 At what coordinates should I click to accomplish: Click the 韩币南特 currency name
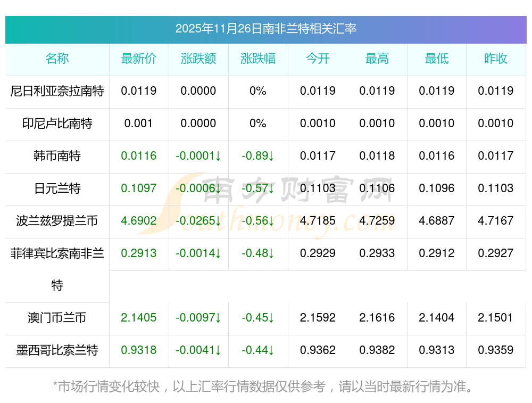tap(57, 156)
